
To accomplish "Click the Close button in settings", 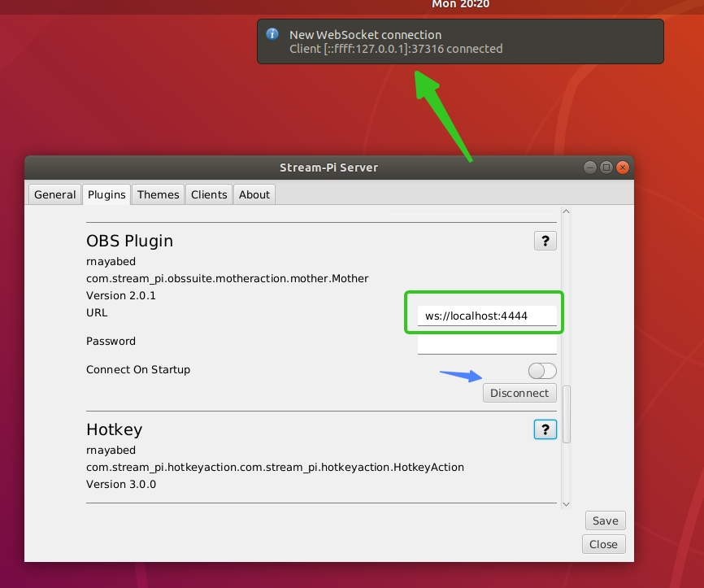I will [603, 544].
